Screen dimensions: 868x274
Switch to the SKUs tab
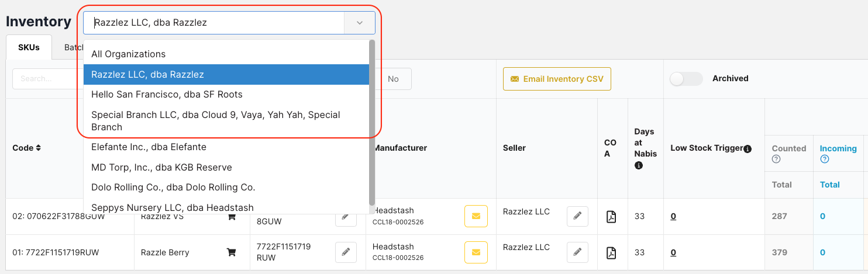coord(29,47)
